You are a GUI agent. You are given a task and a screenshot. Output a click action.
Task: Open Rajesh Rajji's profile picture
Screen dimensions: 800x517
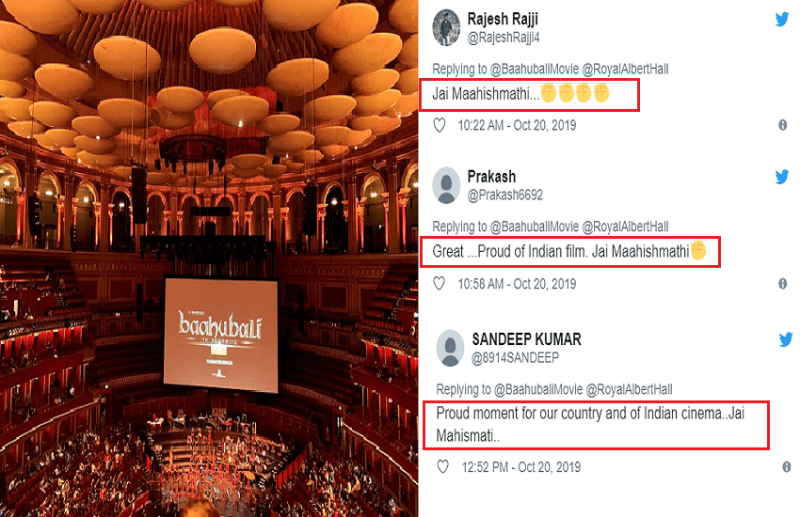pos(446,28)
